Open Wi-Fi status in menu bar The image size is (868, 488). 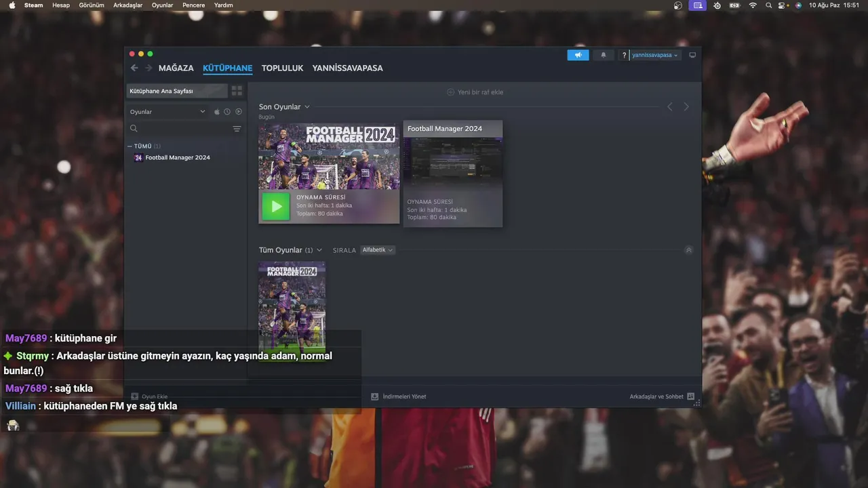pos(752,5)
